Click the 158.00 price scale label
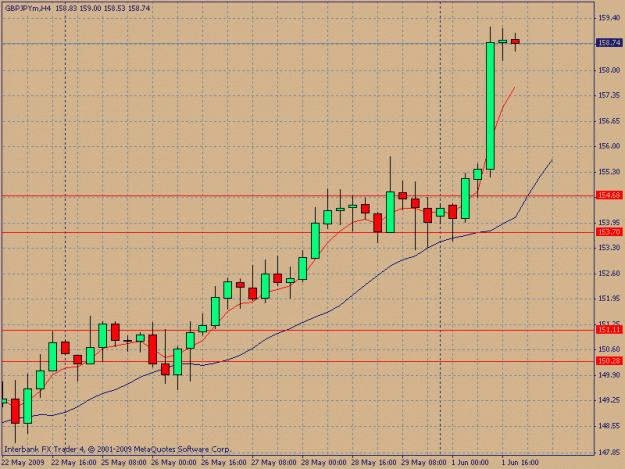Viewport: 625px width, 469px height. coord(609,70)
